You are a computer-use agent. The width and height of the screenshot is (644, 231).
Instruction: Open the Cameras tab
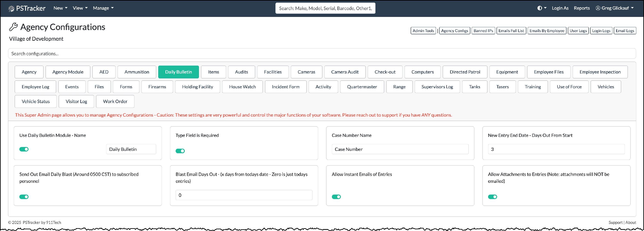pyautogui.click(x=307, y=72)
